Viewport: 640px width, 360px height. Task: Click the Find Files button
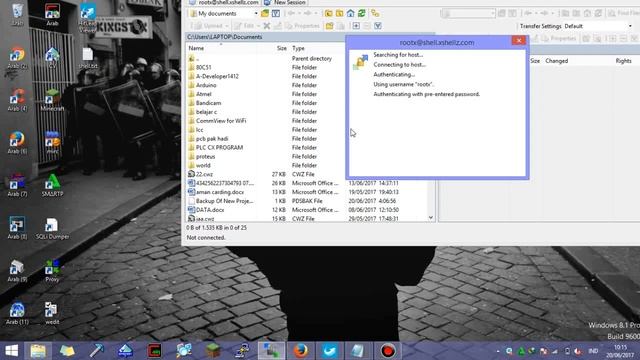point(624,13)
